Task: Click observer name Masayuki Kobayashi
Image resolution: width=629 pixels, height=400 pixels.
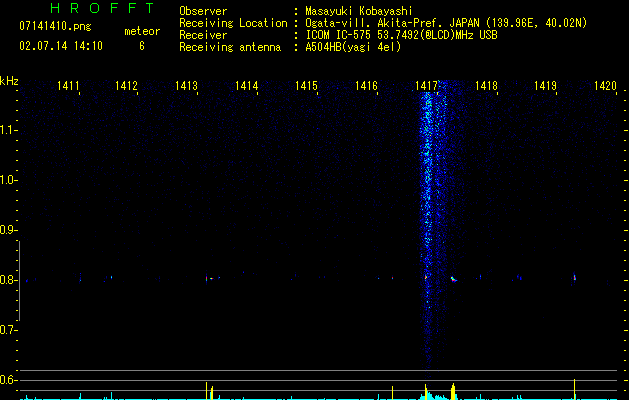Action: pos(359,11)
